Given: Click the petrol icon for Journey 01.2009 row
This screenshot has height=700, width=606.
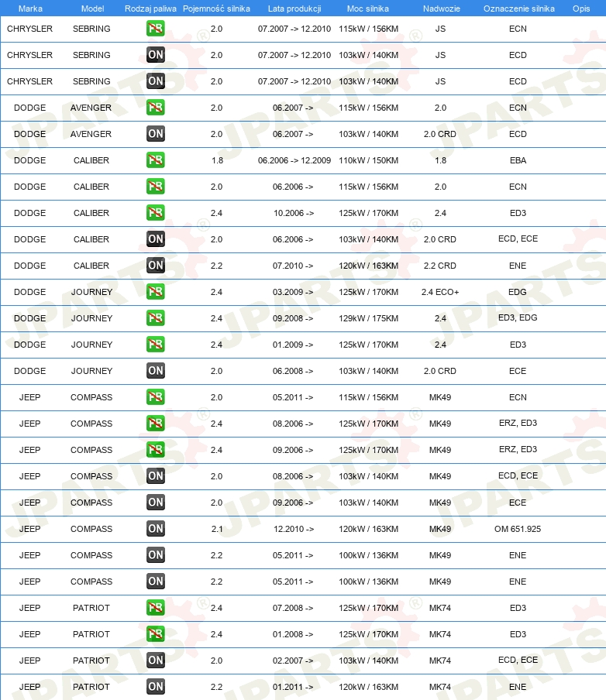Looking at the screenshot, I should pyautogui.click(x=156, y=345).
